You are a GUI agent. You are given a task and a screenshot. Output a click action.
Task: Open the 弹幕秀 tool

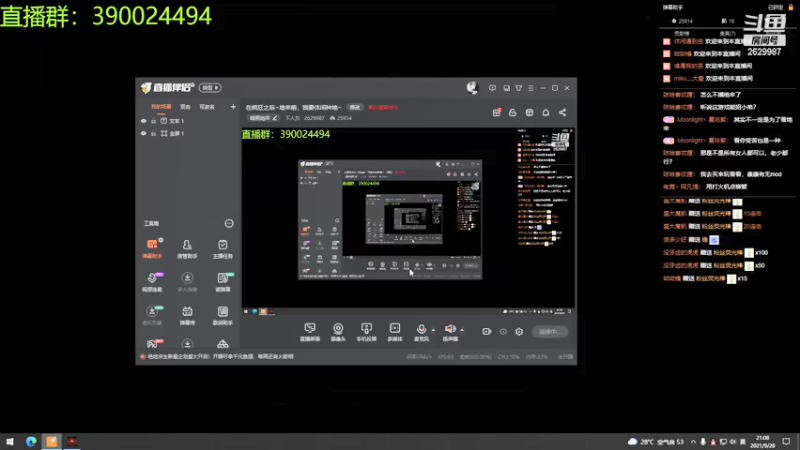tap(187, 315)
